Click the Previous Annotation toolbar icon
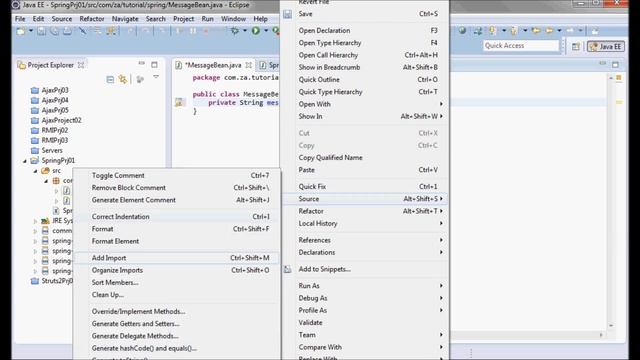Screen dimensions: 640x360 point(514,31)
